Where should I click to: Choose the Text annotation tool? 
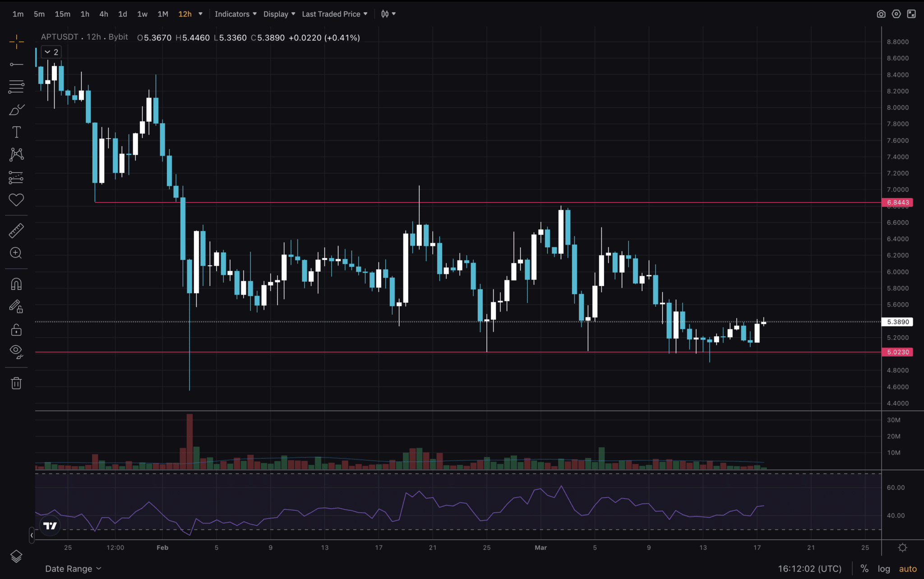(16, 132)
